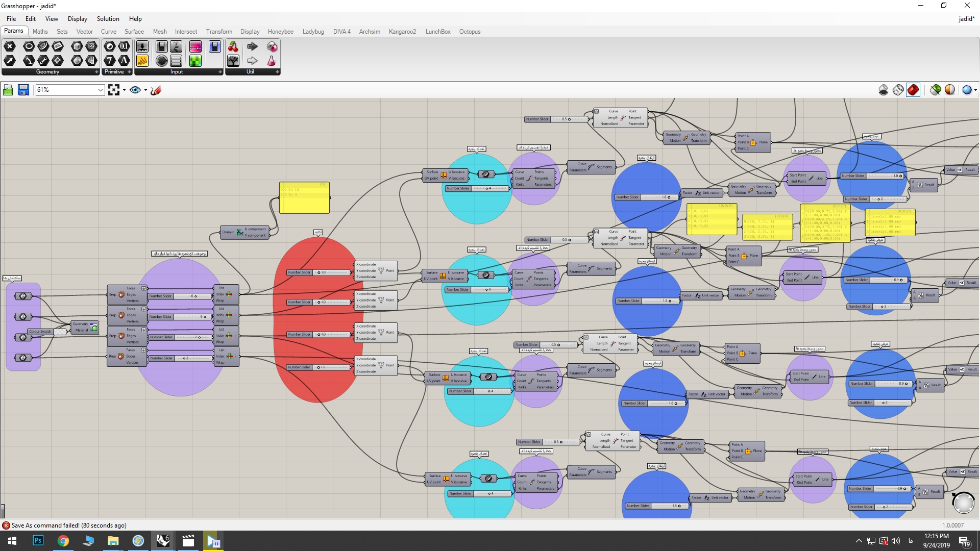Open preview mesh quality dropdown arrow
980x551 pixels.
[975, 90]
